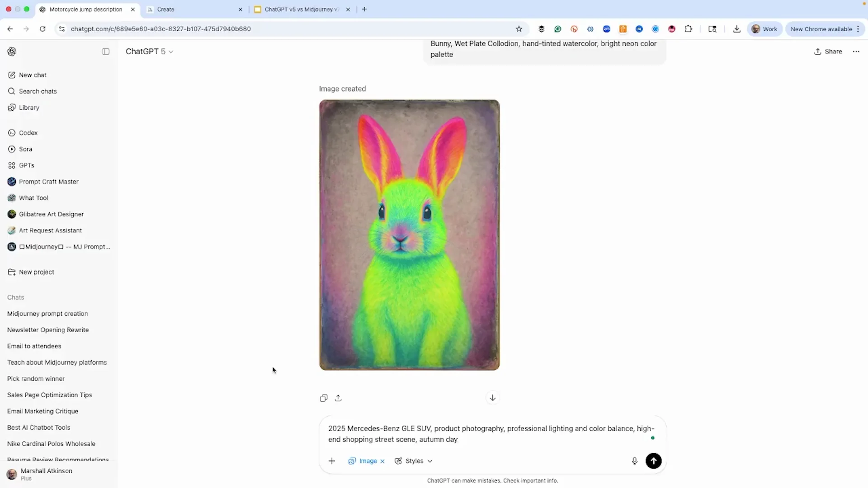The height and width of the screenshot is (488, 868).
Task: Add an attachment with the plus button
Action: tap(331, 461)
